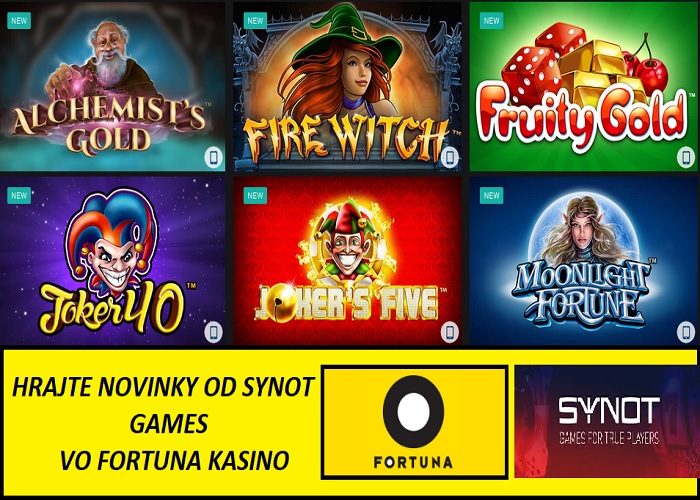700x500 pixels.
Task: Click NEW badge on Joker's Five
Action: click(x=255, y=196)
